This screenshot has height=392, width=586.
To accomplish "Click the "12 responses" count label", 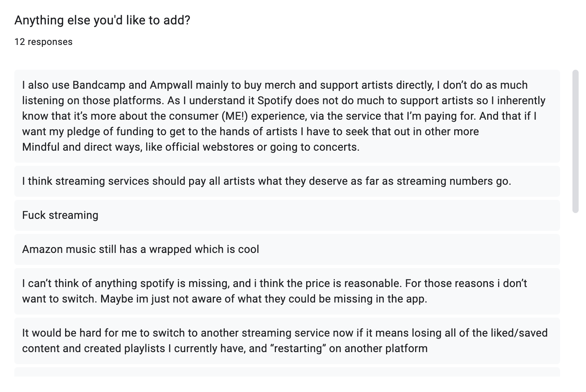I will pyautogui.click(x=43, y=42).
